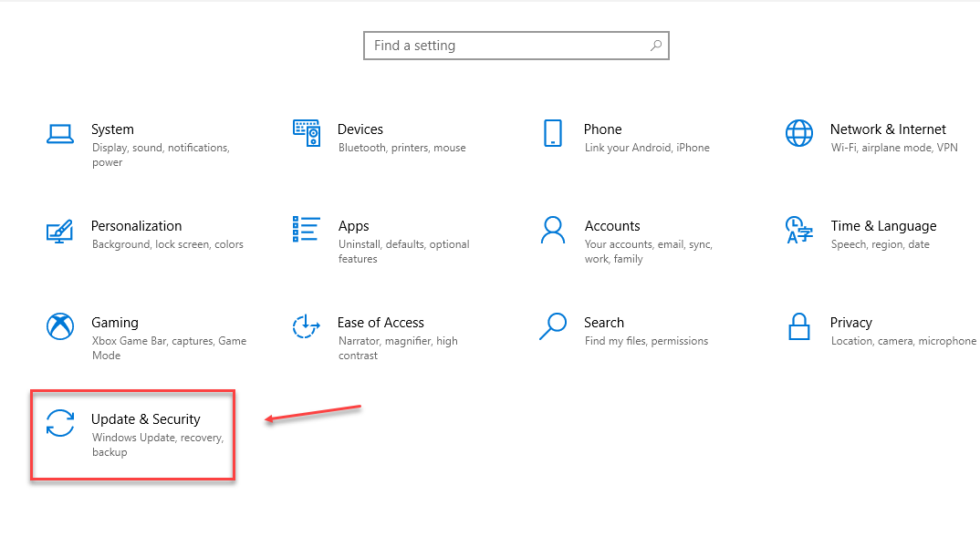
Task: Open Update & Security settings title
Action: pyautogui.click(x=146, y=419)
